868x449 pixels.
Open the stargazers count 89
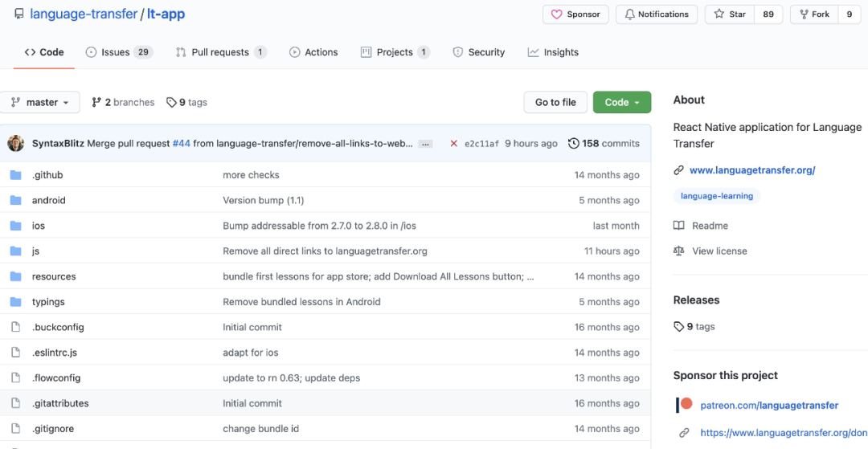coord(768,14)
